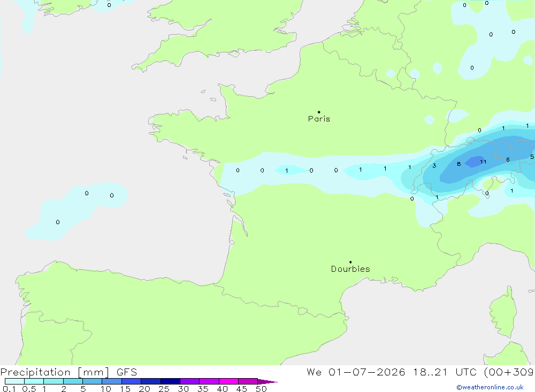Click the purple legend swatch between 30 and 35

click(x=190, y=381)
